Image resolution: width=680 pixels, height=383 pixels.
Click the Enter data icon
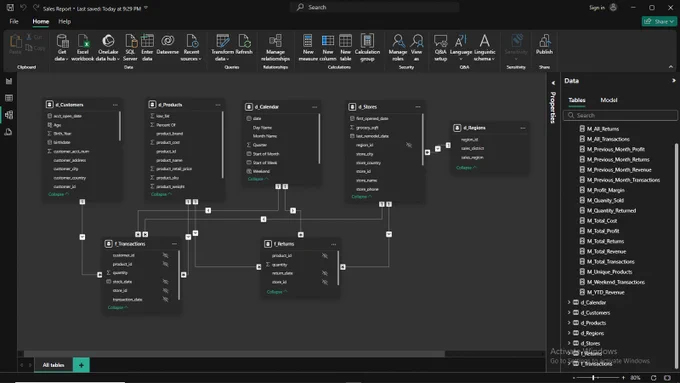(x=147, y=42)
